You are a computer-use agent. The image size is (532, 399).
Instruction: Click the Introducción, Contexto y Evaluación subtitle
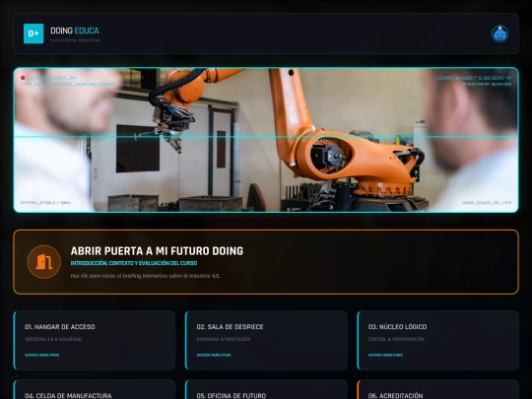tap(134, 263)
